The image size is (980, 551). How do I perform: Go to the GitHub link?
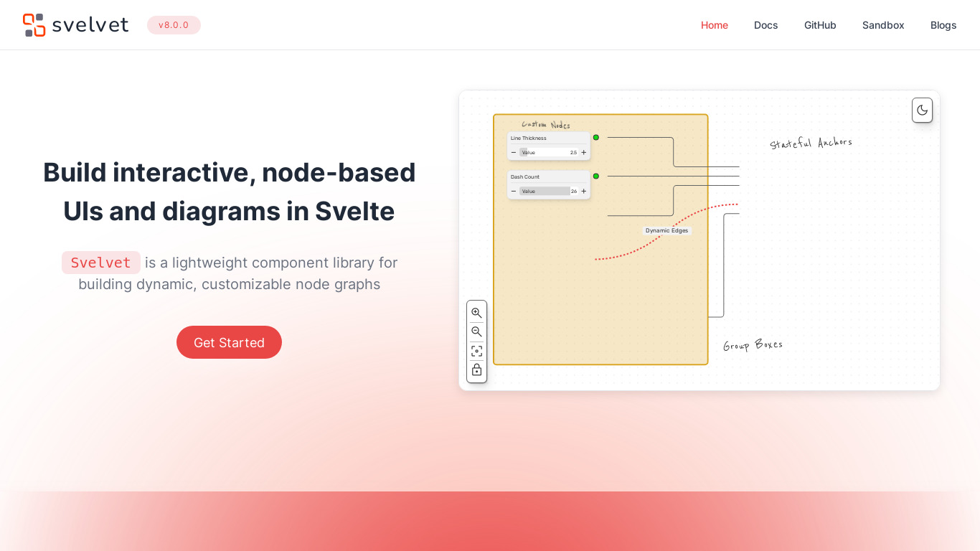[820, 25]
